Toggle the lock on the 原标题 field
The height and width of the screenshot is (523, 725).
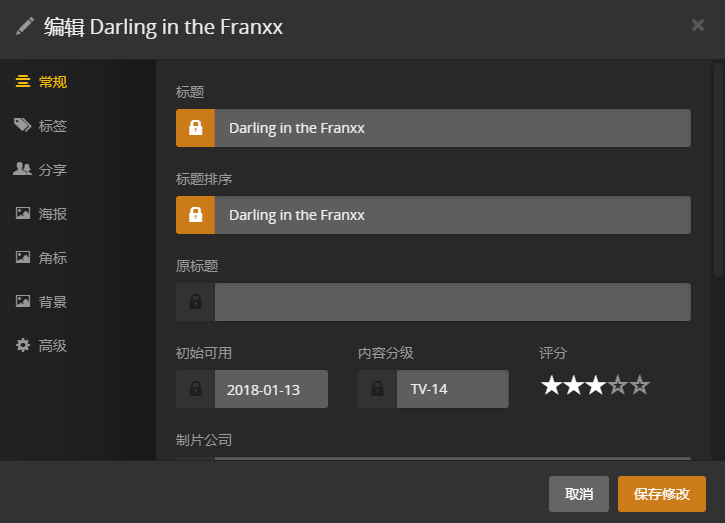(196, 302)
